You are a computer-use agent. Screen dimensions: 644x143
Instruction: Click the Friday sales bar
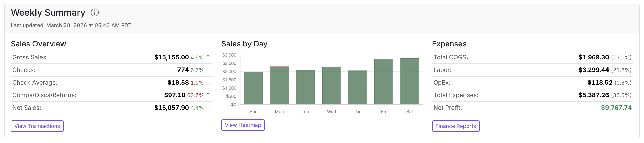383,82
